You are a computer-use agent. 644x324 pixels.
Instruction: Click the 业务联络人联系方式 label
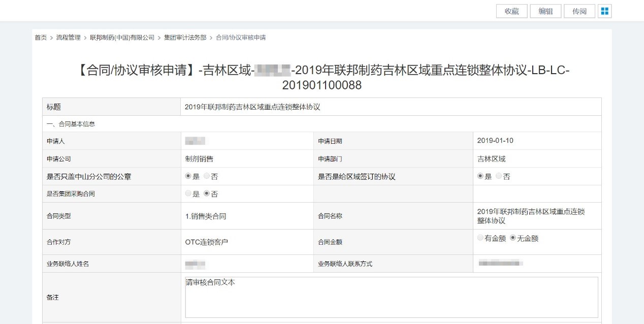click(345, 264)
